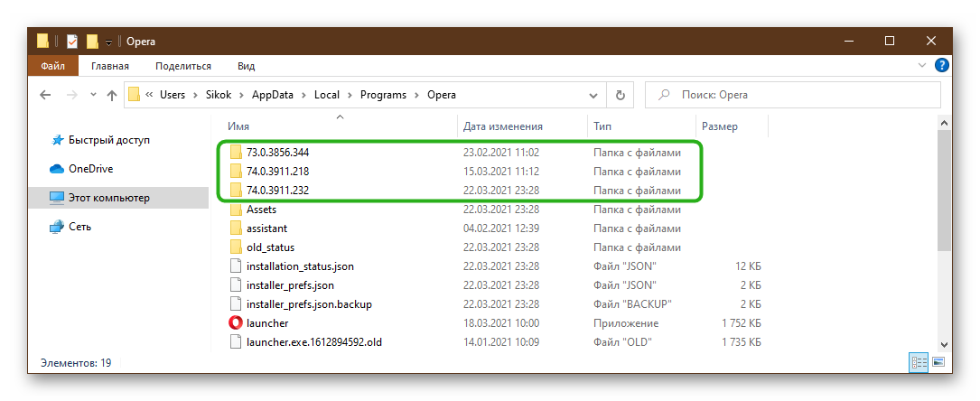The height and width of the screenshot is (401, 980).
Task: Click the Поиск: Opera search field
Action: [792, 95]
